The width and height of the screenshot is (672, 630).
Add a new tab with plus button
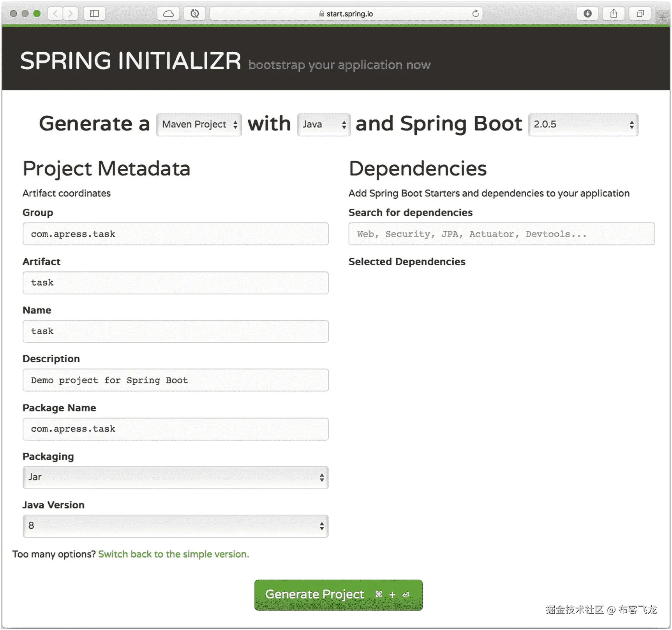pos(663,18)
